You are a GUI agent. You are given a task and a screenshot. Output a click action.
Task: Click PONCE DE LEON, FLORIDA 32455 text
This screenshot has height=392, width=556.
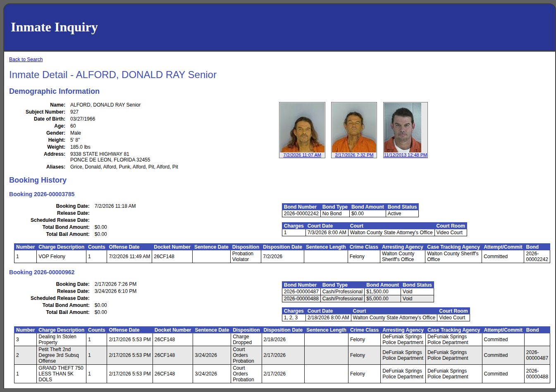[x=110, y=160]
